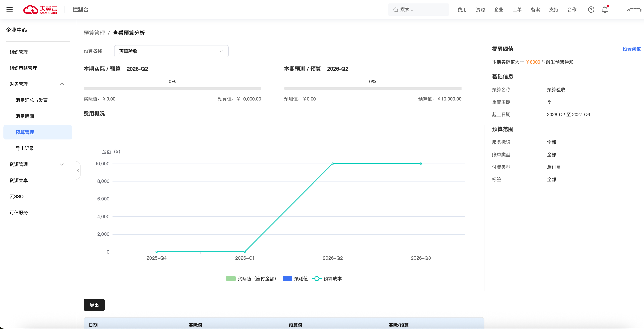The height and width of the screenshot is (329, 644).
Task: Open the notification bell
Action: click(x=605, y=10)
